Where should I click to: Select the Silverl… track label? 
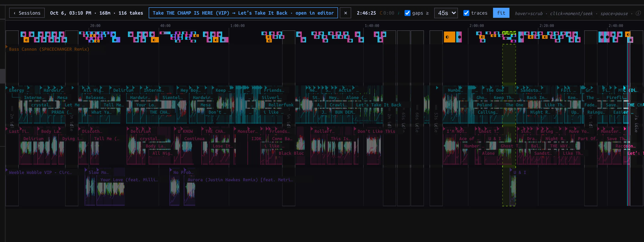(272, 98)
